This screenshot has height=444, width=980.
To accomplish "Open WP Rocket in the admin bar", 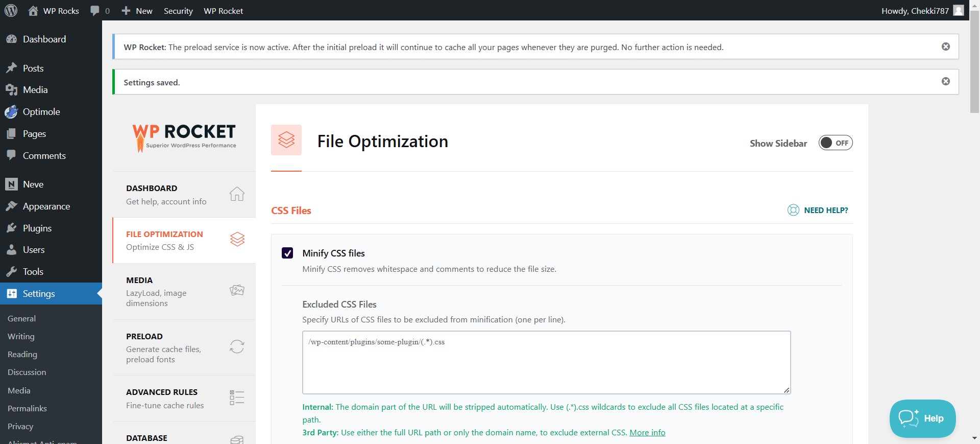I will coord(223,11).
